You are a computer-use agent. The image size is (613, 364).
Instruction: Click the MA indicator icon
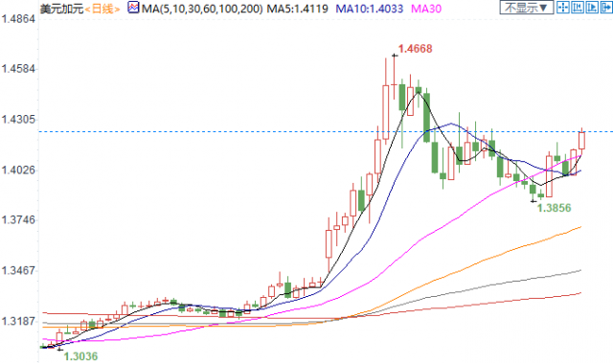pyautogui.click(x=133, y=8)
